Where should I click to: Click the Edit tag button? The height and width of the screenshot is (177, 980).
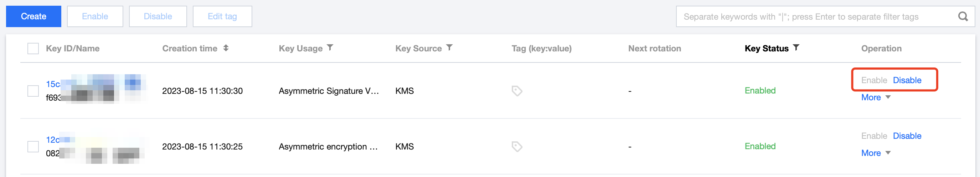[222, 16]
